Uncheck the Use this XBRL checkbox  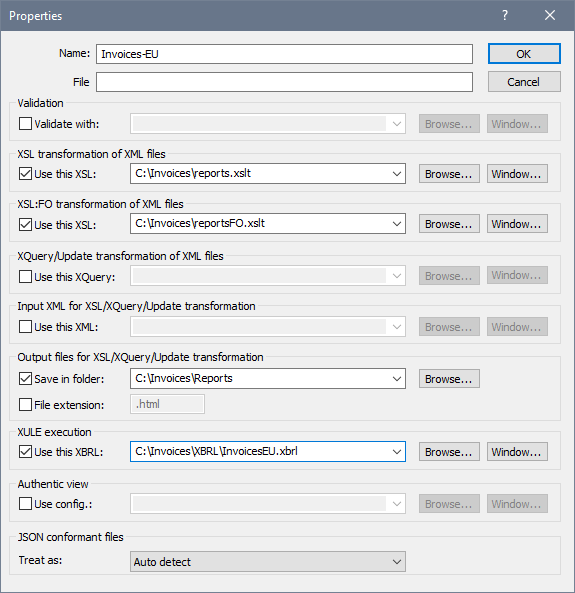coord(25,452)
